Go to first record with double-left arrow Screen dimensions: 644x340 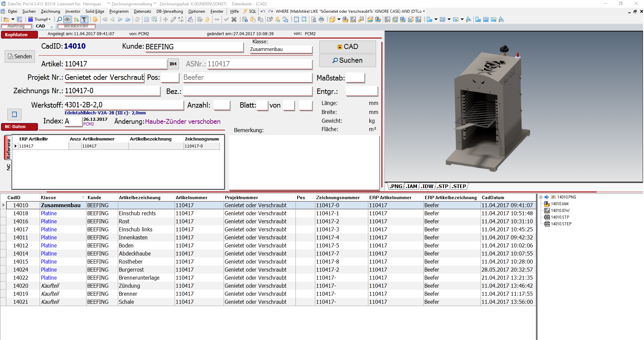pos(105,19)
